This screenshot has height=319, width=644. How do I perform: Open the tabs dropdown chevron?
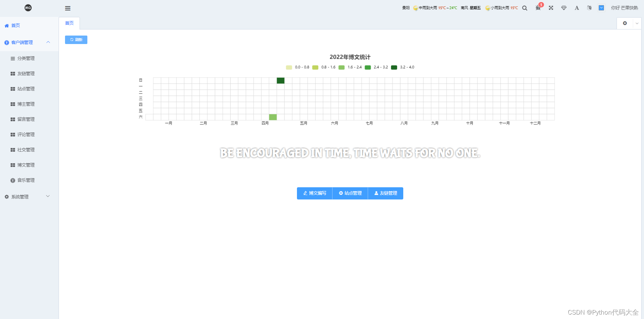637,23
